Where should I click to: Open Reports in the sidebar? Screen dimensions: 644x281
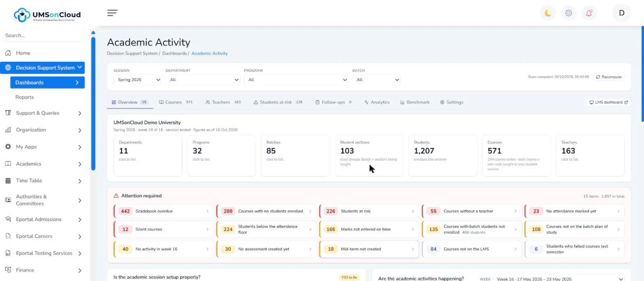pyautogui.click(x=25, y=97)
